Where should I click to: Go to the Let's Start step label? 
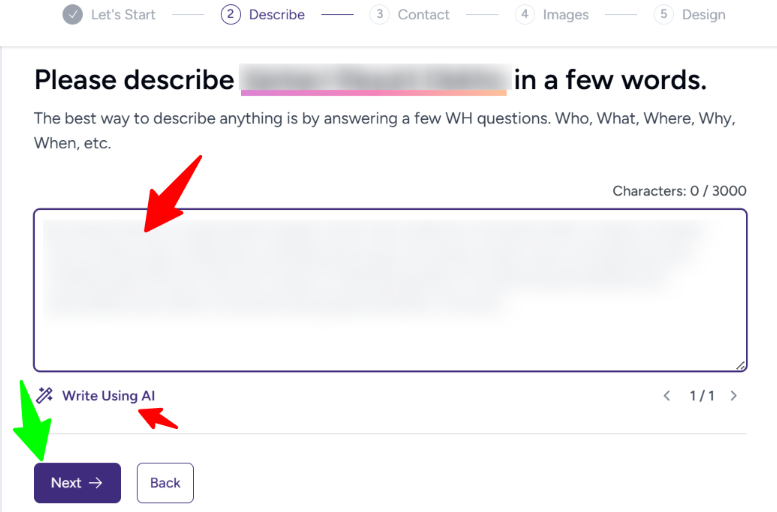click(x=122, y=15)
